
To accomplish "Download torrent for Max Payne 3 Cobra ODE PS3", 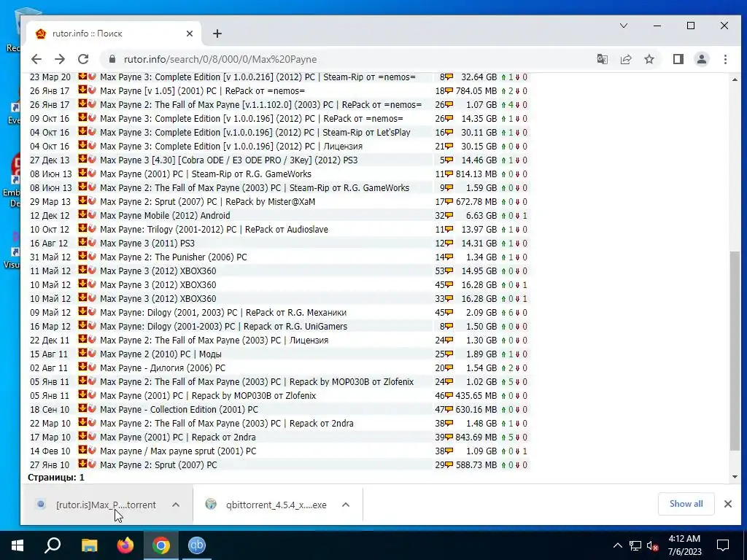I will point(82,159).
